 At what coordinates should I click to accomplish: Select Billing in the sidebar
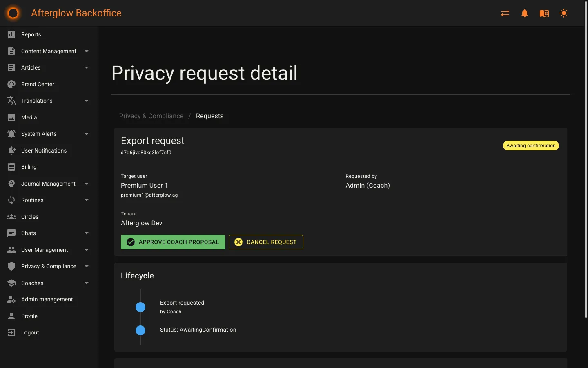(x=49, y=167)
